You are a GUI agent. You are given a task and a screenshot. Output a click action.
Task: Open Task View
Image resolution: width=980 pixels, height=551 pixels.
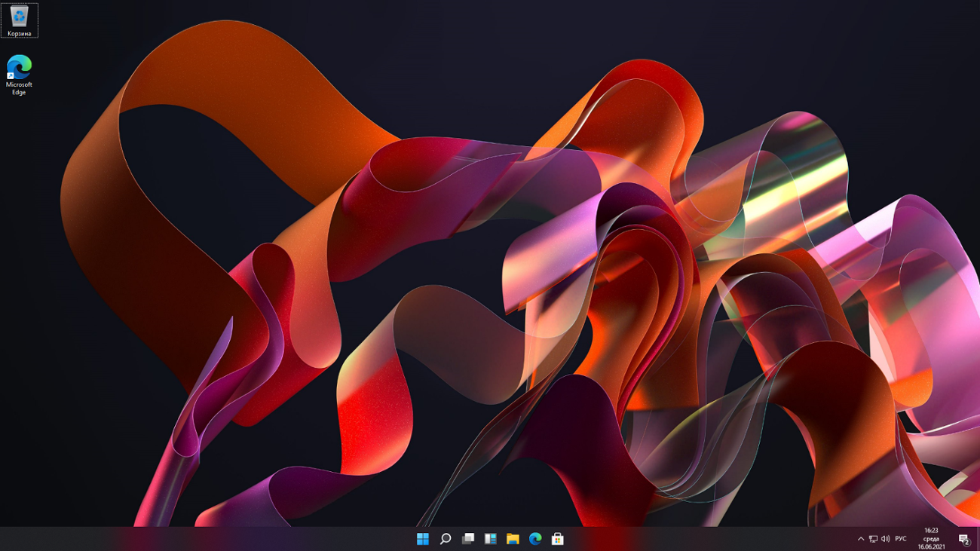[x=467, y=539]
